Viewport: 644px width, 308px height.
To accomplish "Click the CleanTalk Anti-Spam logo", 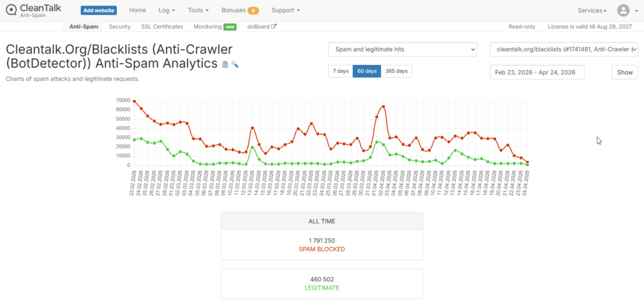I will pyautogui.click(x=34, y=10).
